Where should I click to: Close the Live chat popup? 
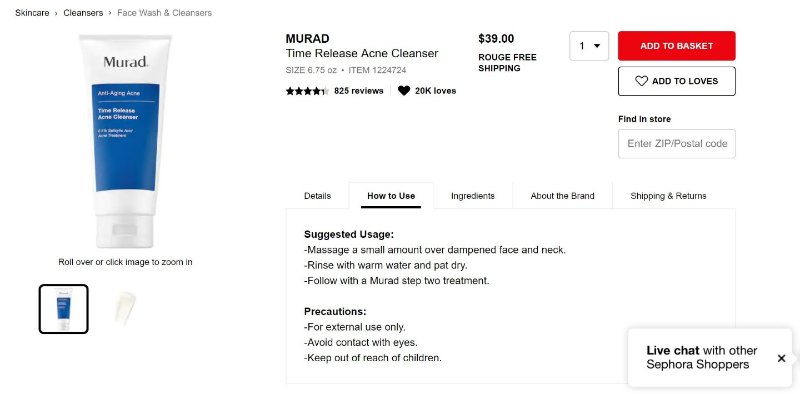781,358
